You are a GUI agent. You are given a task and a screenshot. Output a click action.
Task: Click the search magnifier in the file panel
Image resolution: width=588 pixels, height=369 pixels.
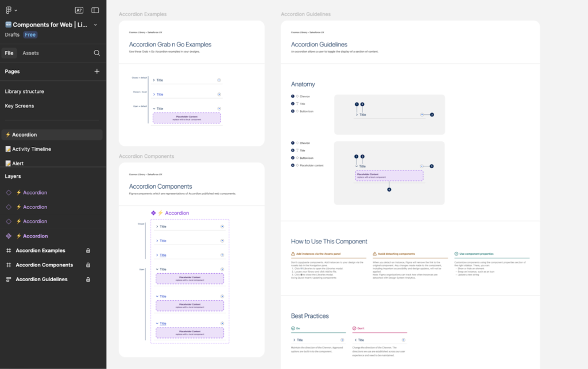(x=97, y=53)
